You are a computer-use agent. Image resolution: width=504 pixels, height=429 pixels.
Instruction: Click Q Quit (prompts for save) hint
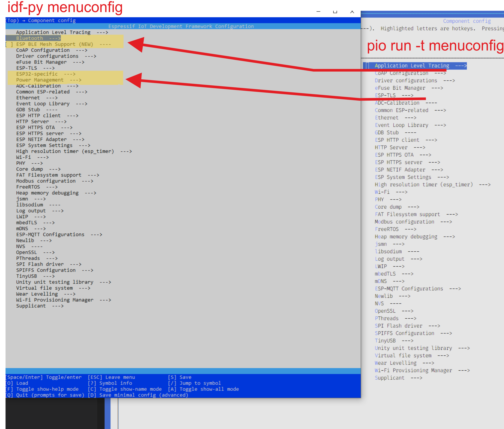[x=45, y=395]
